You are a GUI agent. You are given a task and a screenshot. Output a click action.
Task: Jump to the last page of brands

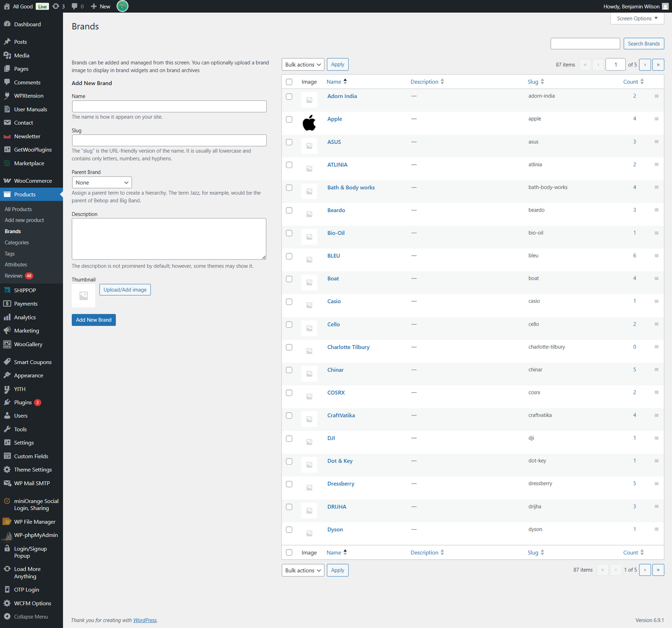pyautogui.click(x=658, y=65)
